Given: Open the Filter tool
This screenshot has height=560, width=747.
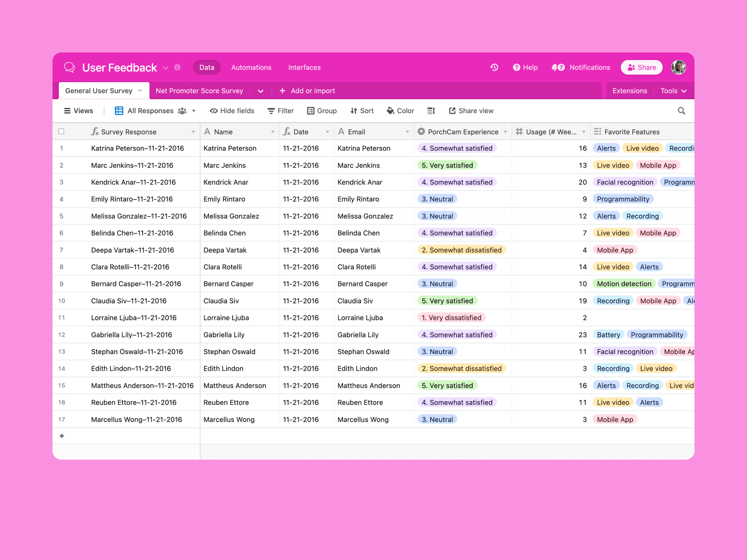Looking at the screenshot, I should (281, 111).
